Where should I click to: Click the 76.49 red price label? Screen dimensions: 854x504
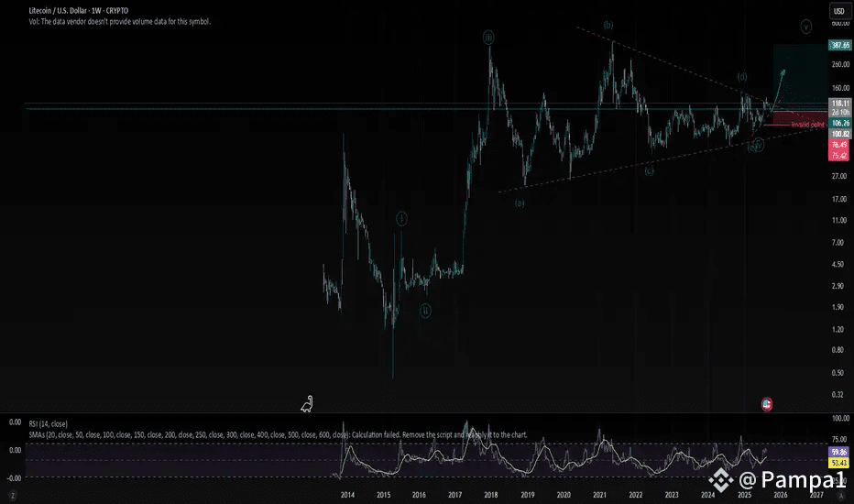(839, 145)
